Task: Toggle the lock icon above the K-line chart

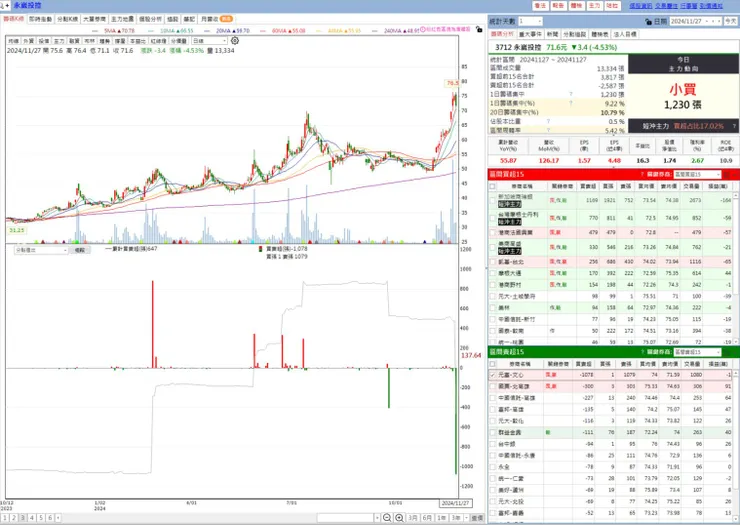Action: [479, 29]
